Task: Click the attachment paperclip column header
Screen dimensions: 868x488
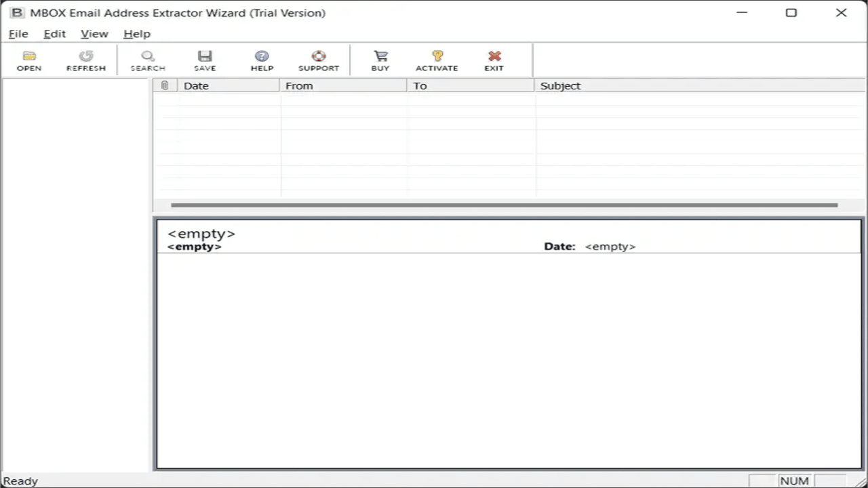Action: click(165, 85)
